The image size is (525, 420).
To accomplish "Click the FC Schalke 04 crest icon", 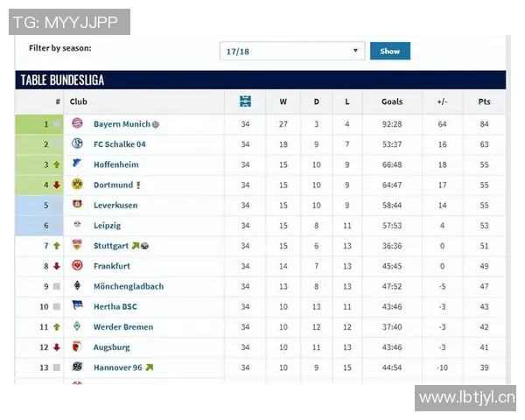I will (77, 144).
